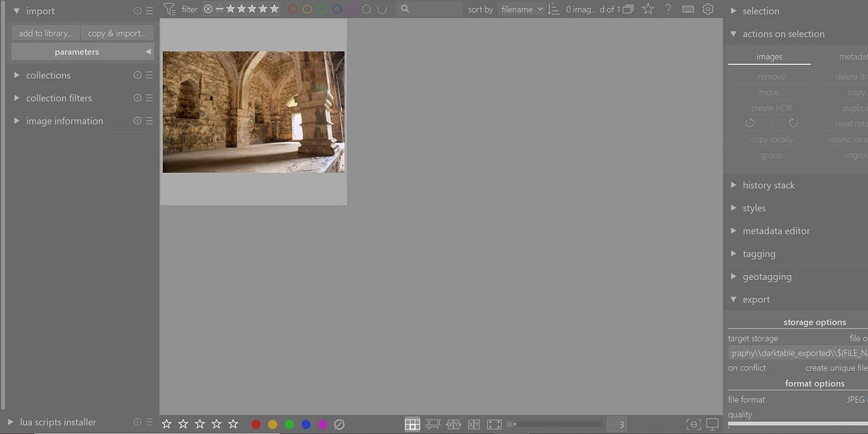Image resolution: width=868 pixels, height=434 pixels.
Task: Click the keyboard shortcuts mapping icon
Action: click(688, 9)
